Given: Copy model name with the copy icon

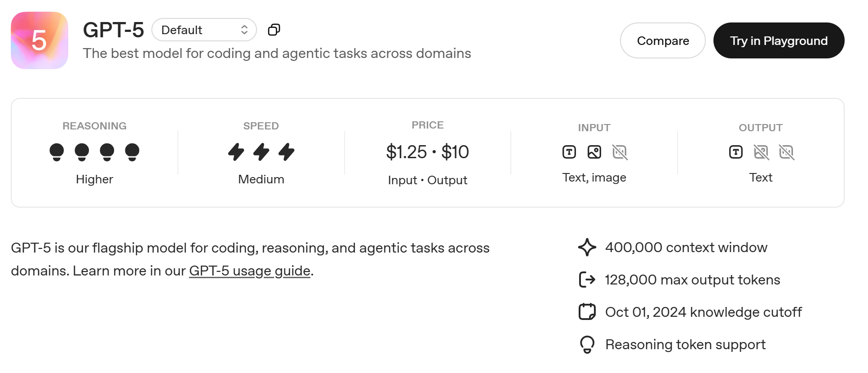Looking at the screenshot, I should (x=274, y=30).
